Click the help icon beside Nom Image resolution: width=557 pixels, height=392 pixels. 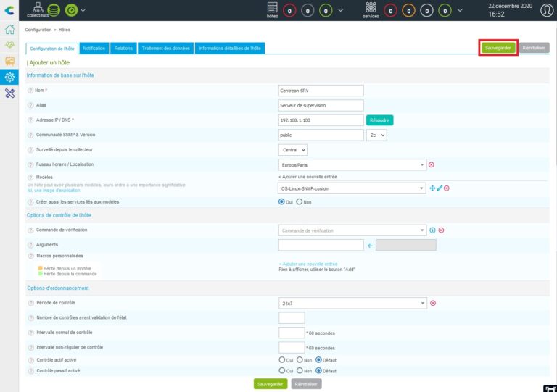30,91
